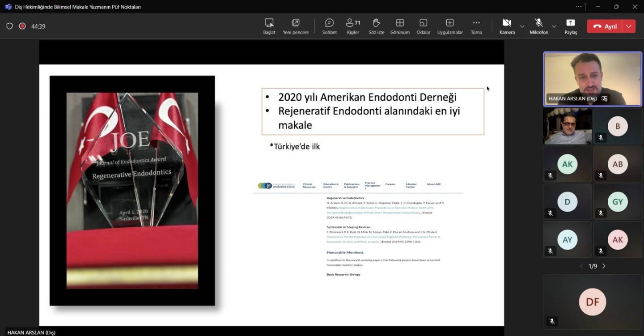
Task: Click the Başlat toolbar icon
Action: pyautogui.click(x=269, y=26)
